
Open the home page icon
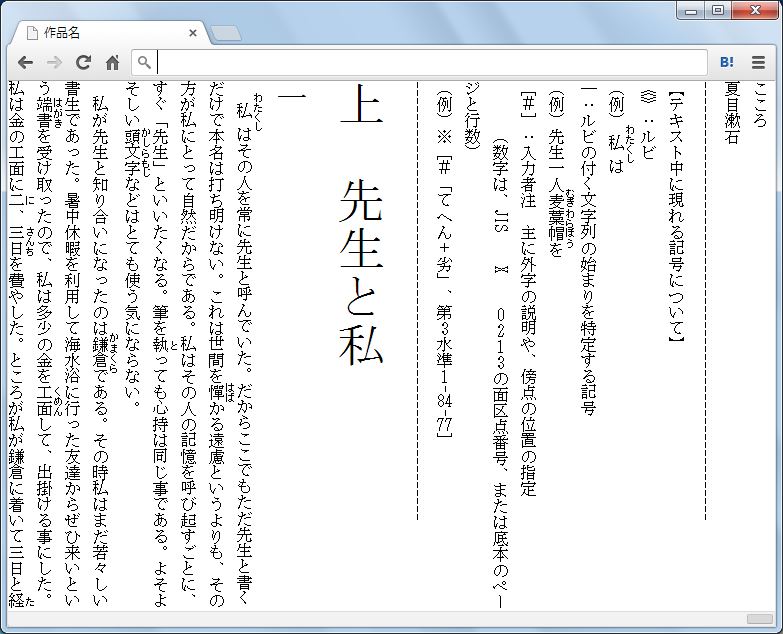112,62
